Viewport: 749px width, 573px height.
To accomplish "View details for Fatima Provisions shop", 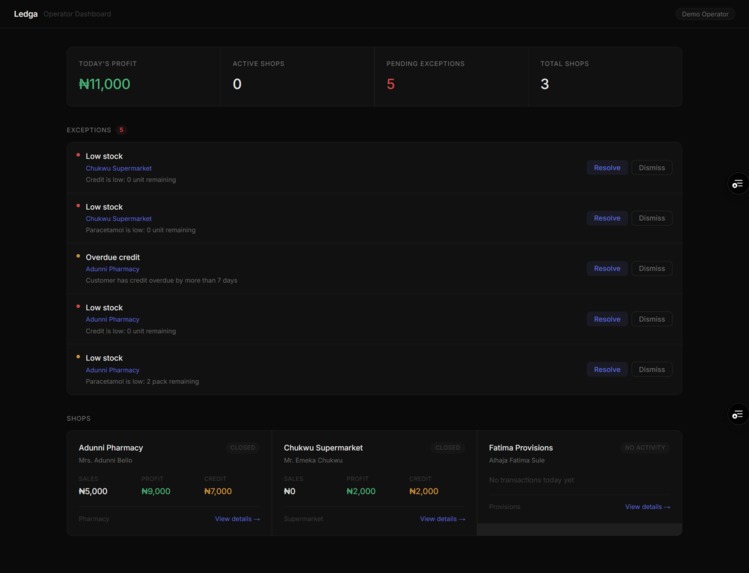I will tap(648, 507).
